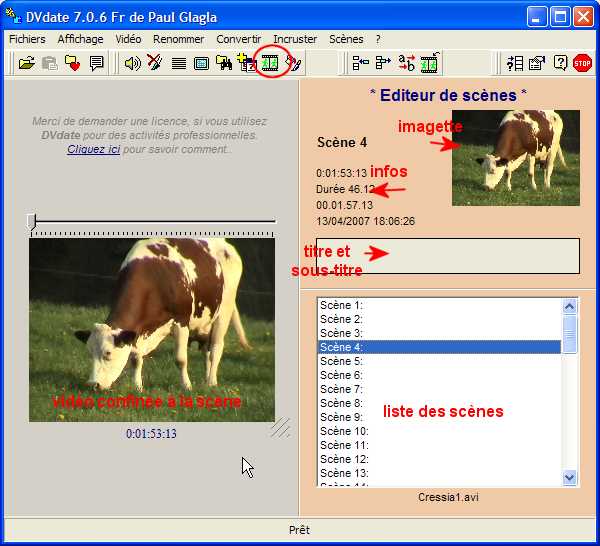Click the speech bubble comment icon
The width and height of the screenshot is (600, 546).
[96, 63]
